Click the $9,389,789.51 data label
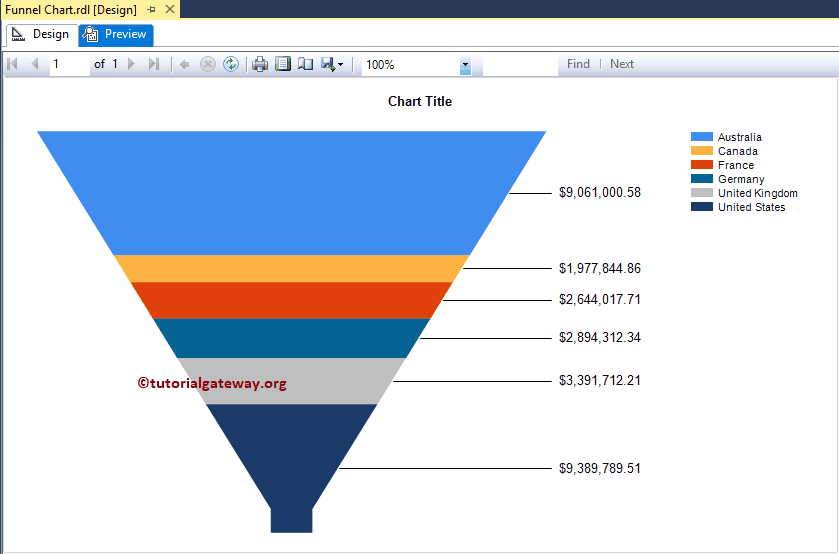The height and width of the screenshot is (554, 839). [600, 468]
